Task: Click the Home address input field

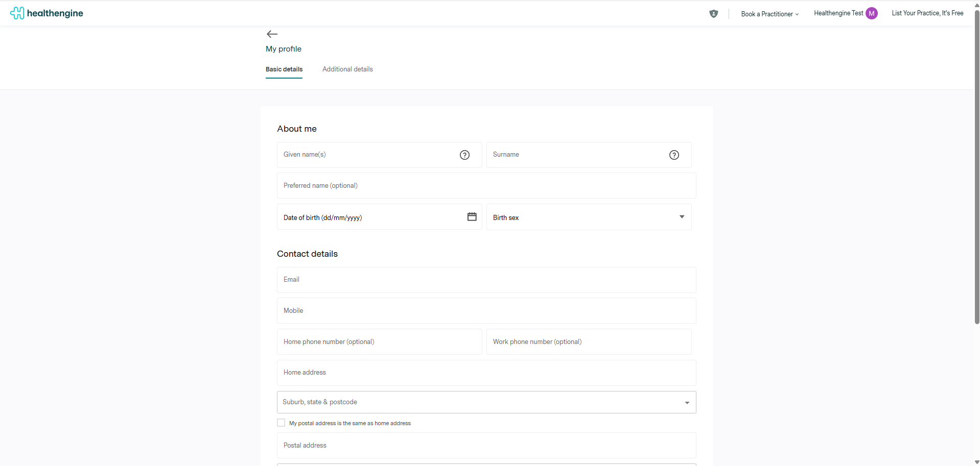Action: [x=486, y=373]
